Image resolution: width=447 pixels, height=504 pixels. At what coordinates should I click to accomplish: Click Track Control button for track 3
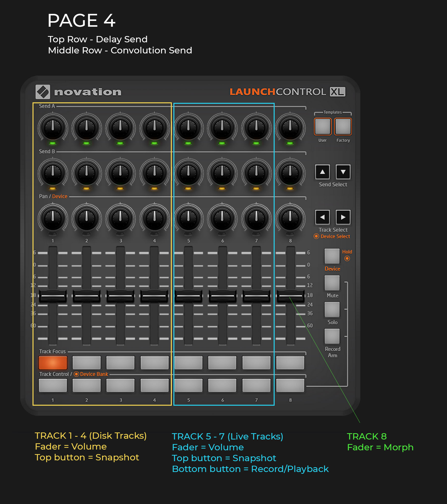coord(120,385)
